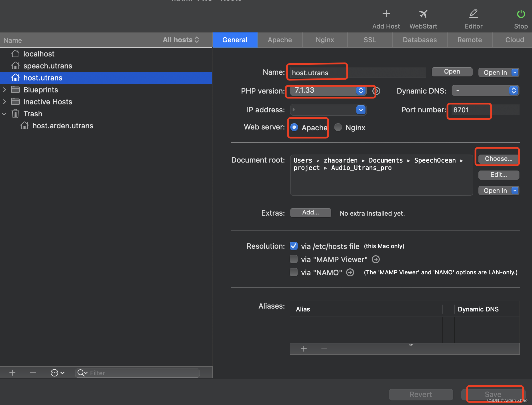Add a host with bottom plus icon
Screen dimensions: 532x405
tap(12, 372)
